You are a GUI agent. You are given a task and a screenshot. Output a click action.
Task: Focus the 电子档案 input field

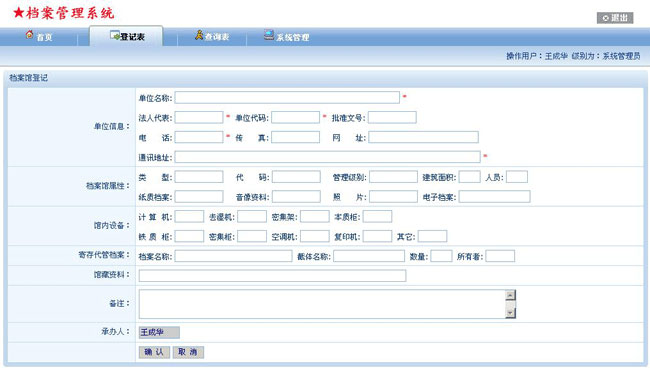pos(494,196)
